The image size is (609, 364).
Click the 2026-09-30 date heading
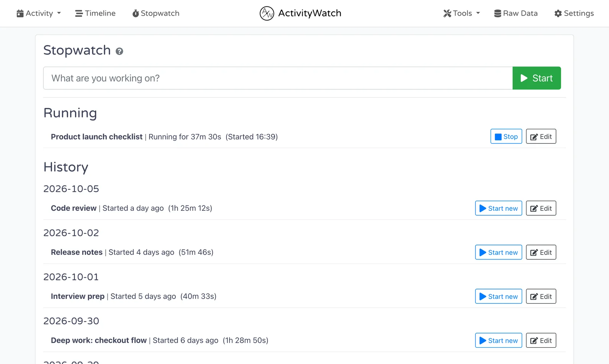(71, 321)
